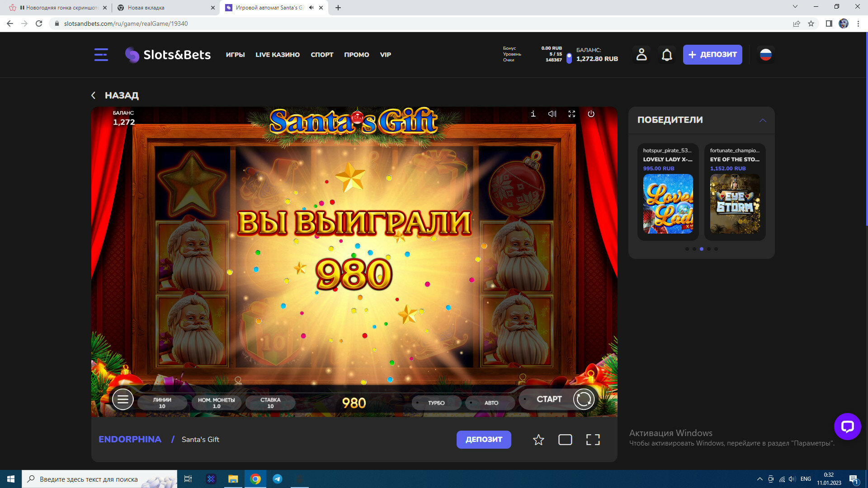Toggle in-game fullscreen mode

(x=571, y=114)
